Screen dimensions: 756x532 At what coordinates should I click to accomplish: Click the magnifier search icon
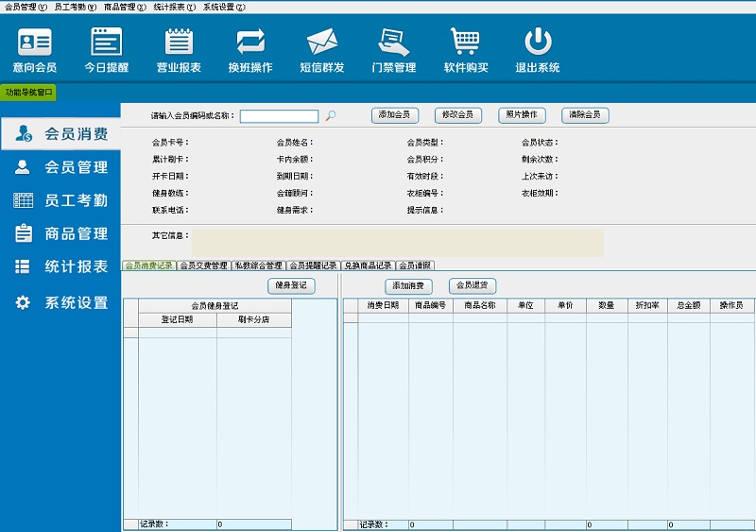(331, 116)
